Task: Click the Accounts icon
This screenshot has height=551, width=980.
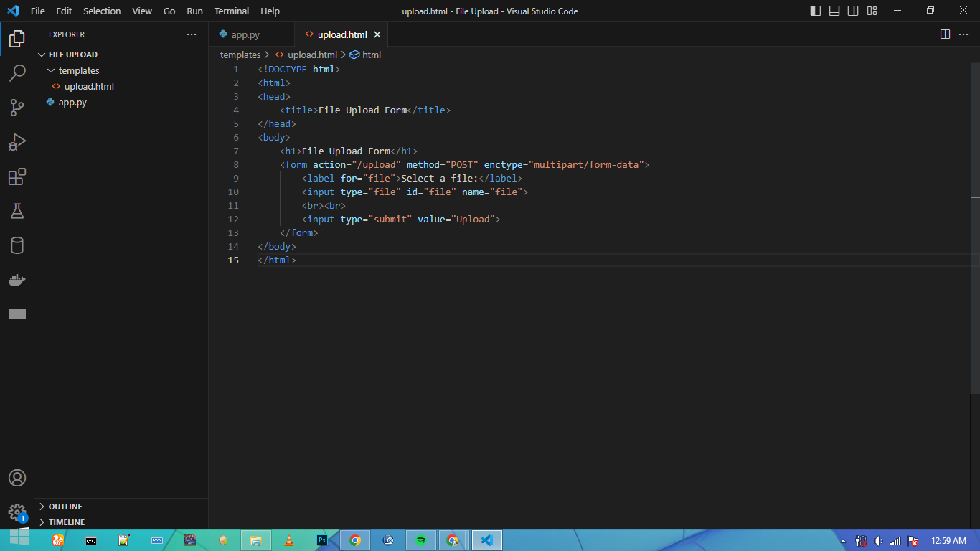Action: (17, 478)
